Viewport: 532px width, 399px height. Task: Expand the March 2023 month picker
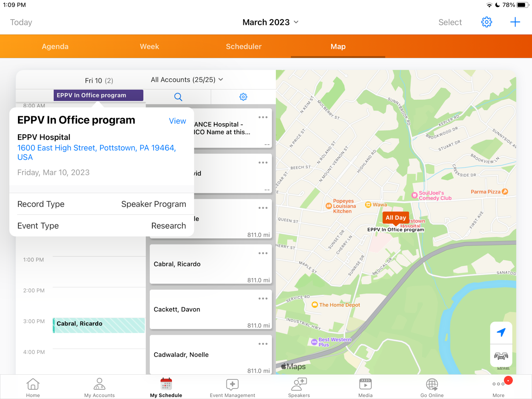270,22
